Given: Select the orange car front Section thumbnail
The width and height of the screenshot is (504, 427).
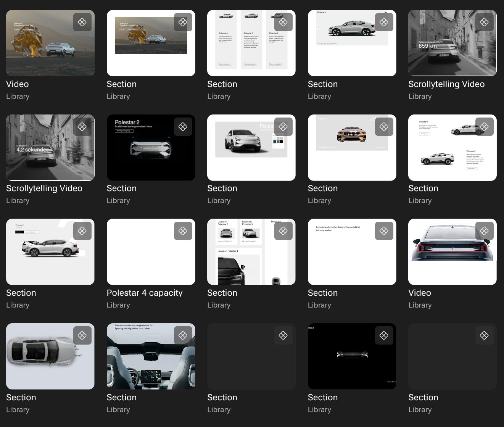Looking at the screenshot, I should coord(352,147).
